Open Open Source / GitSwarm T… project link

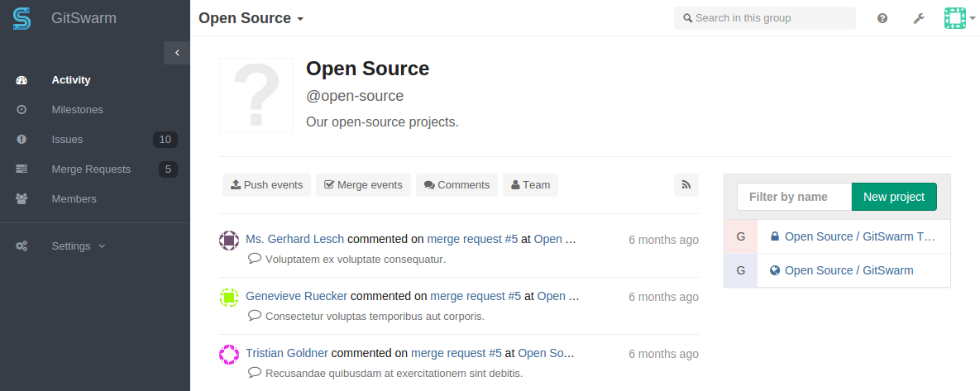tap(860, 236)
